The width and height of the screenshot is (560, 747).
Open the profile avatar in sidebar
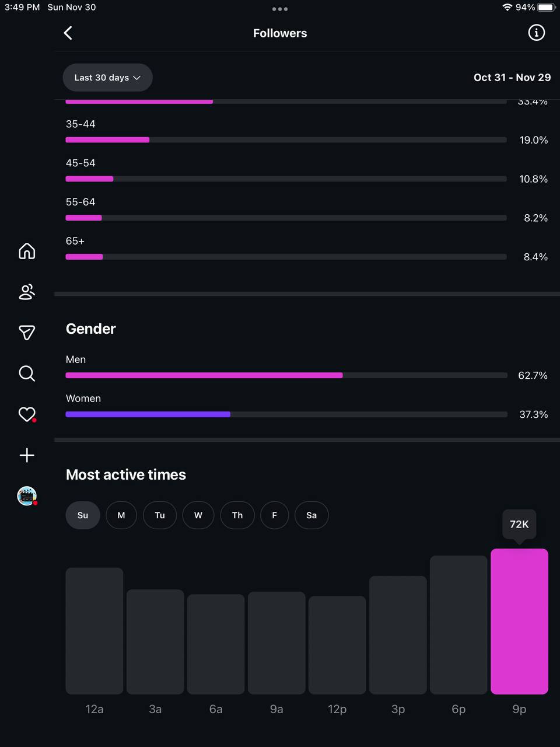27,496
